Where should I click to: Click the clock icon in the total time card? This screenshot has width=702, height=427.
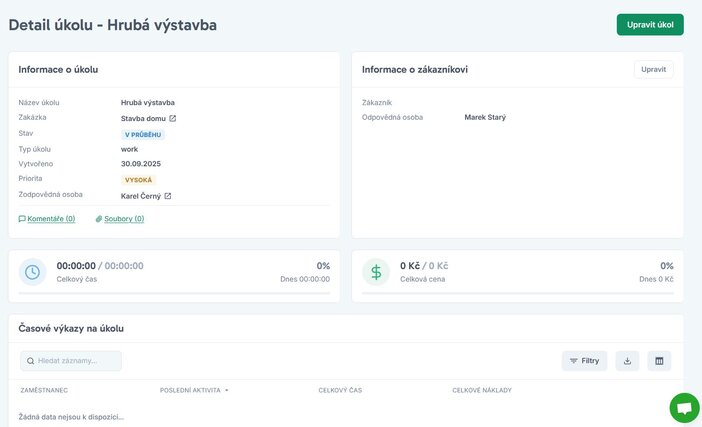click(33, 272)
